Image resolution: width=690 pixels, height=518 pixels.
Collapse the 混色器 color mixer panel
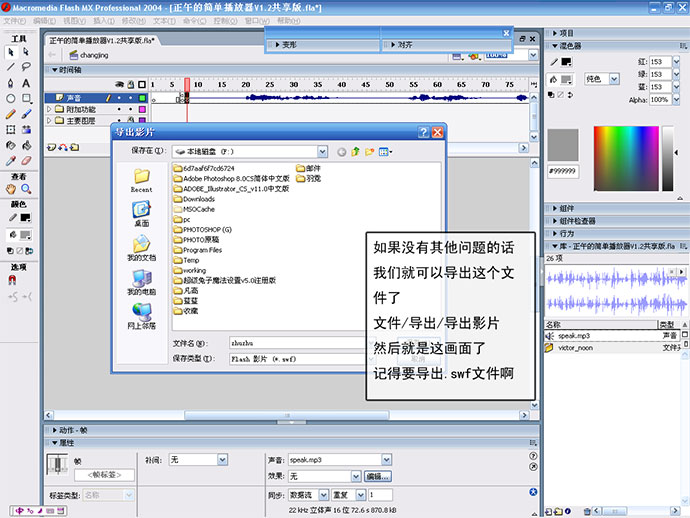[x=555, y=46]
